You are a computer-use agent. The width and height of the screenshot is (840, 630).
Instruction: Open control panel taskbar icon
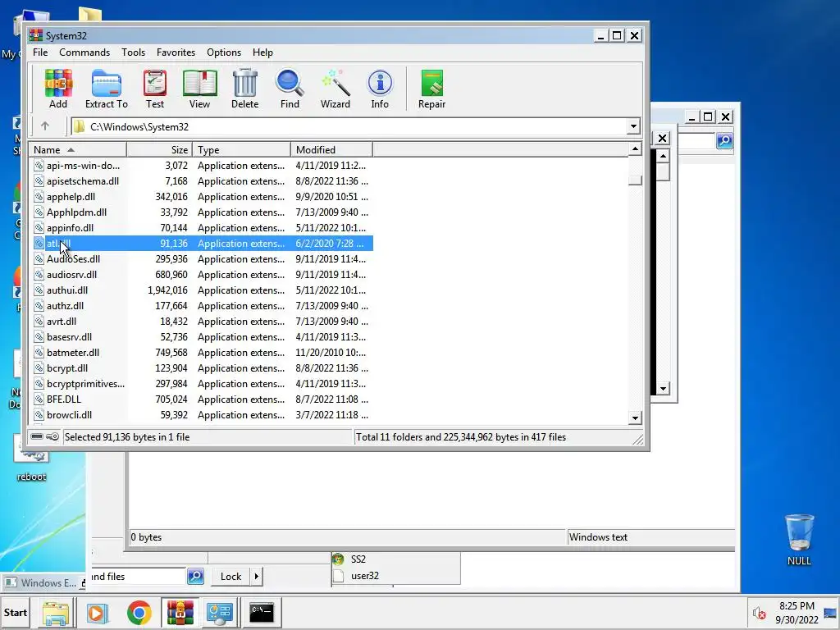pyautogui.click(x=220, y=613)
